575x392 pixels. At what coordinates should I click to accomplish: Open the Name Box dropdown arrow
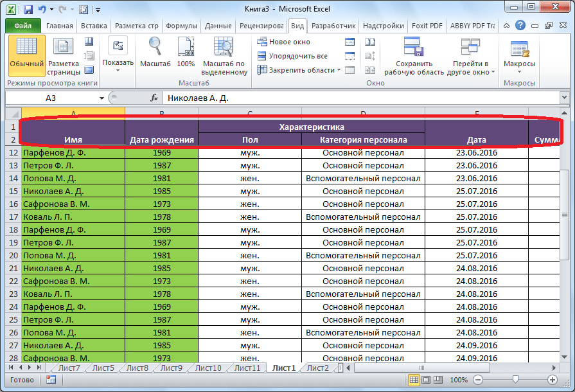(x=102, y=98)
